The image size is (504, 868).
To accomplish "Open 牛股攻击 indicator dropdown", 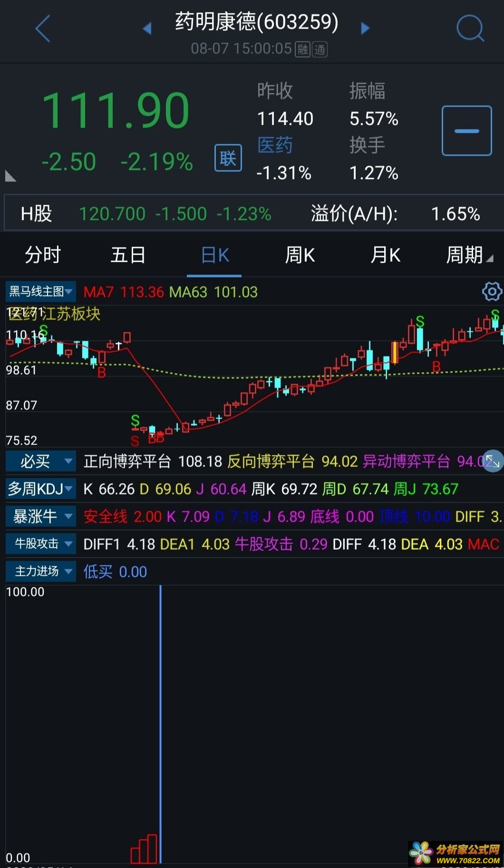I will (41, 544).
